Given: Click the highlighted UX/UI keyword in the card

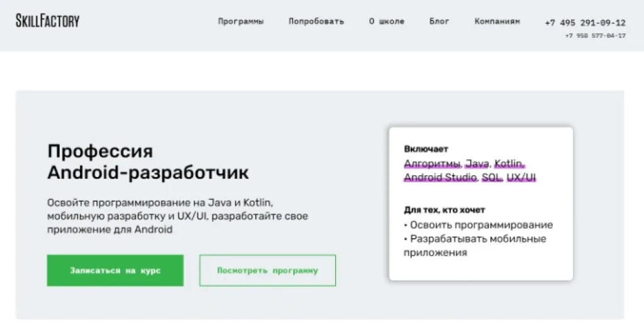Looking at the screenshot, I should [521, 178].
